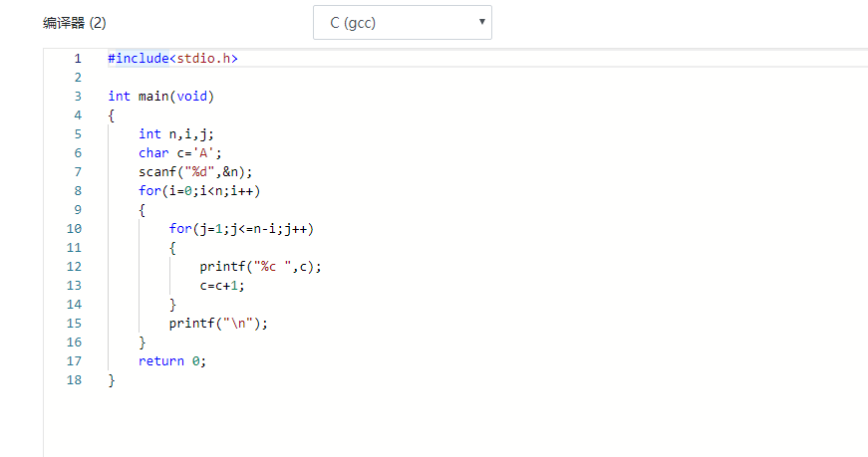Click the #include<stdio.h> code line
This screenshot has height=457, width=868.
(172, 58)
